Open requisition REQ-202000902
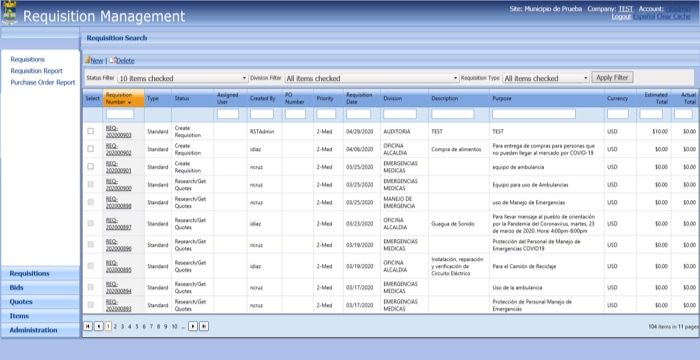The width and height of the screenshot is (700, 360). coord(118,149)
